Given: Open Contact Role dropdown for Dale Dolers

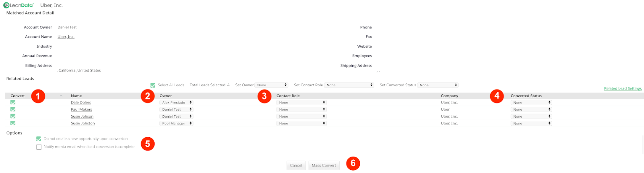Looking at the screenshot, I should pyautogui.click(x=301, y=102).
